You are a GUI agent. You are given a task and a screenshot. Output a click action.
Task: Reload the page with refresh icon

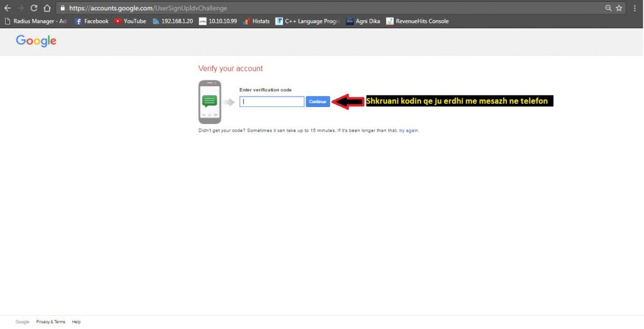tap(34, 8)
